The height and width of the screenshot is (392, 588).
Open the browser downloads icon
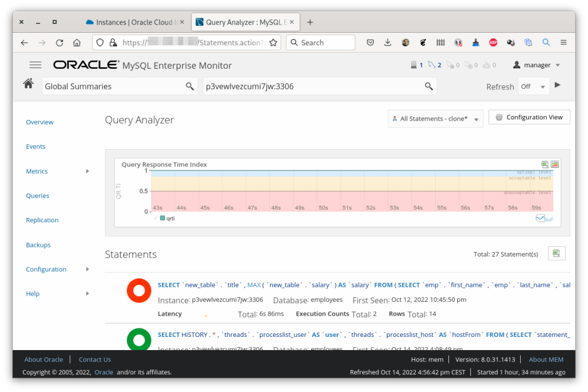pyautogui.click(x=388, y=42)
